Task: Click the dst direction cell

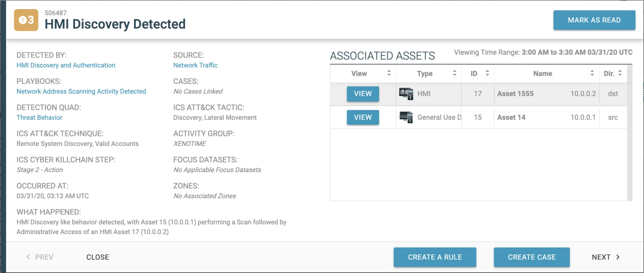Action: [x=613, y=94]
